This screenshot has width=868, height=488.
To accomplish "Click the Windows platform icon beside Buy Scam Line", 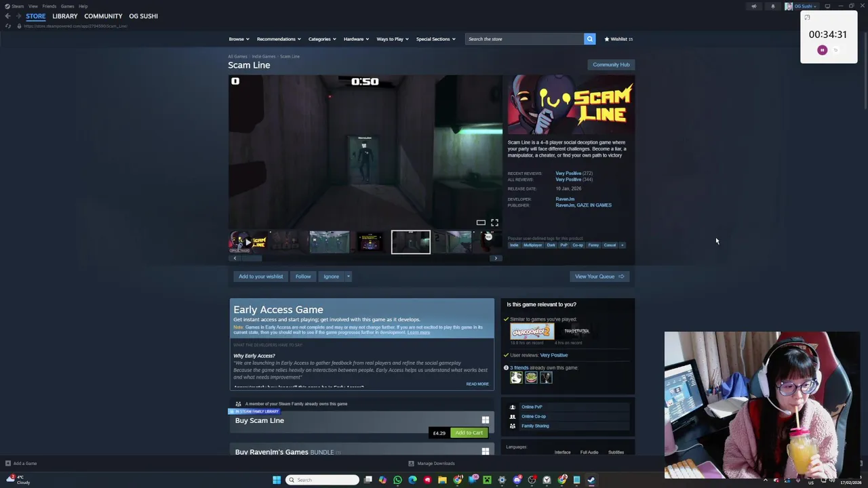I will [485, 420].
